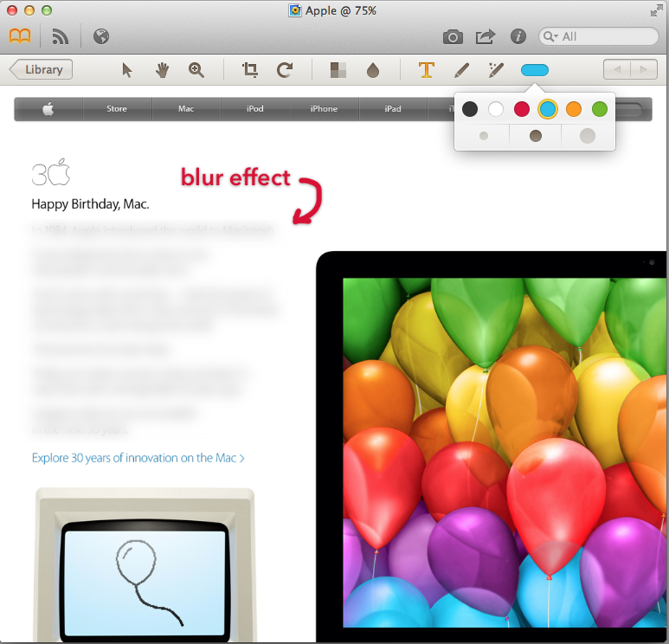The width and height of the screenshot is (669, 644).
Task: Open the web browser globe icon
Action: click(x=101, y=36)
